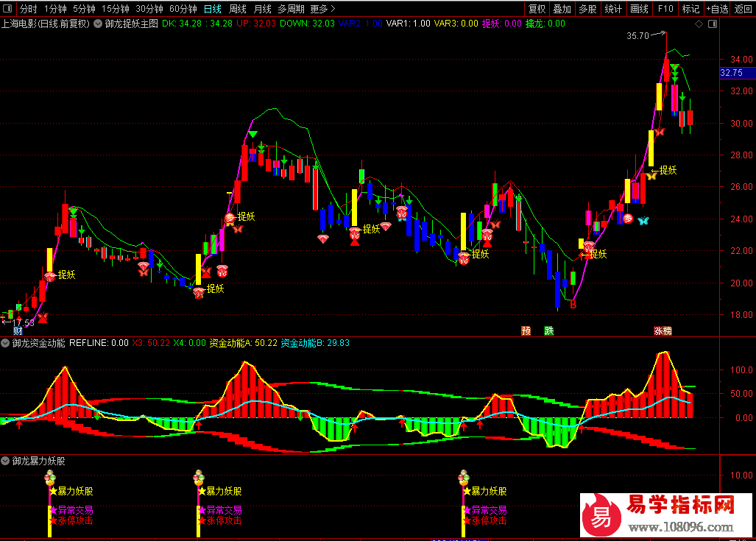Click the 17.53 low price label

23,322
